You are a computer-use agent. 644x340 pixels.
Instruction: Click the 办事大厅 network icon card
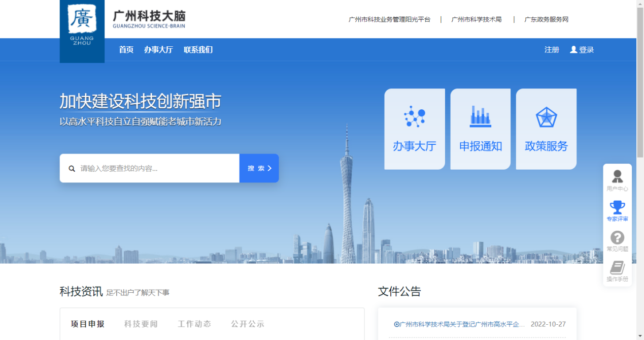(x=414, y=129)
